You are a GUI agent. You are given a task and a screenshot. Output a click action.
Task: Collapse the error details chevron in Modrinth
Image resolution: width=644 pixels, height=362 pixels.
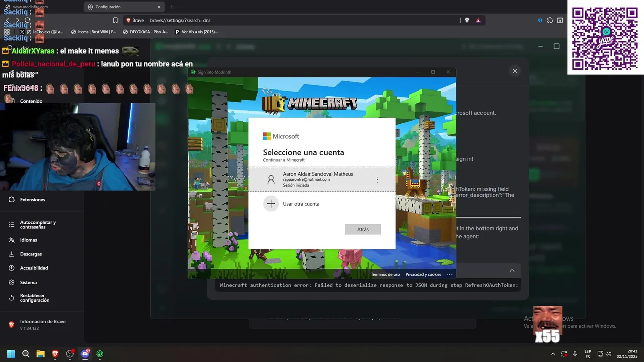point(512,270)
